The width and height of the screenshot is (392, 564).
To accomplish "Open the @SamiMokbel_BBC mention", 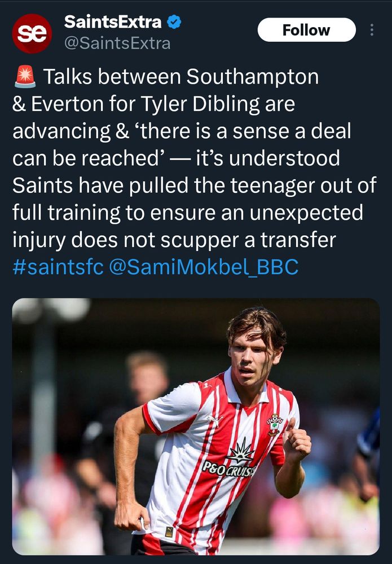I will (x=203, y=267).
